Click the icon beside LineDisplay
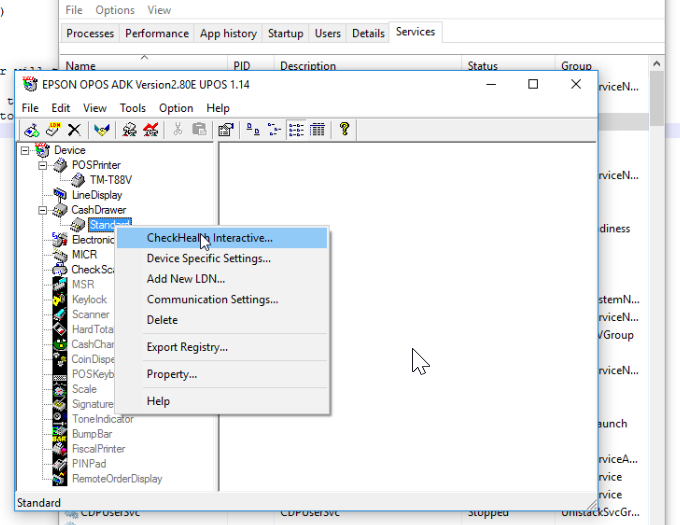This screenshot has height=525, width=680. click(60, 195)
